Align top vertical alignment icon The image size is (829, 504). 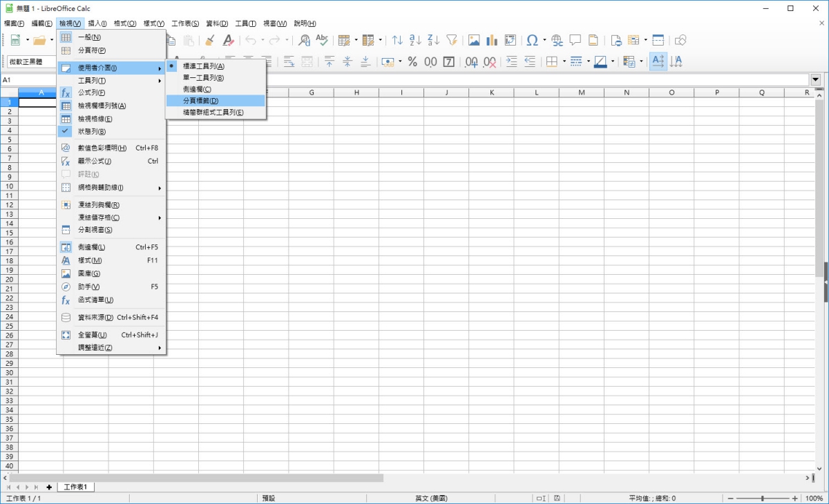[330, 61]
